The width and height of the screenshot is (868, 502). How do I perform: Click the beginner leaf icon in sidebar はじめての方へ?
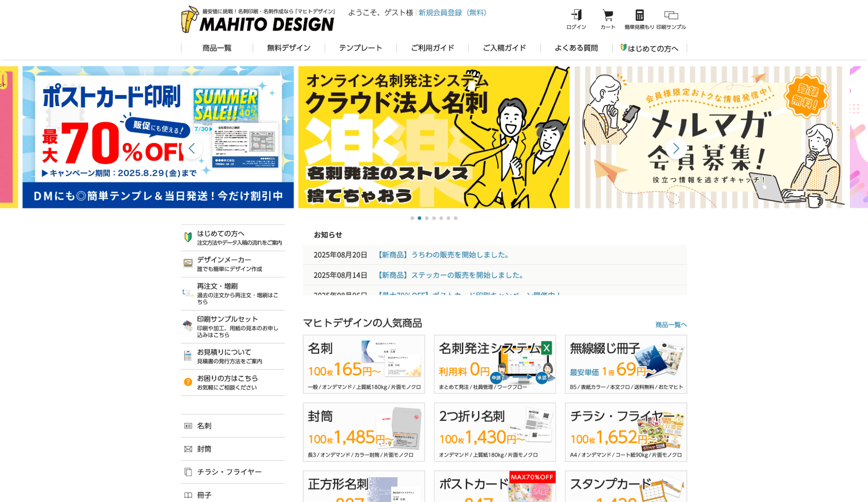click(188, 237)
